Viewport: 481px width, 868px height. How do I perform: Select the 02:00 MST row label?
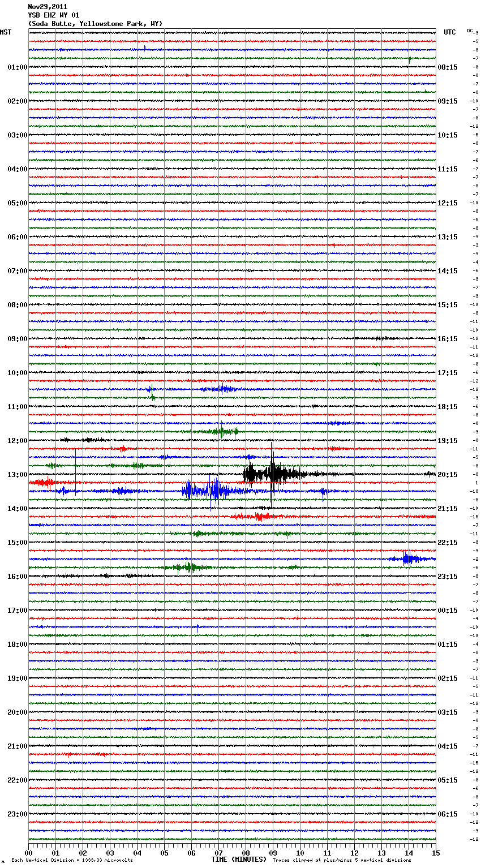[x=18, y=101]
